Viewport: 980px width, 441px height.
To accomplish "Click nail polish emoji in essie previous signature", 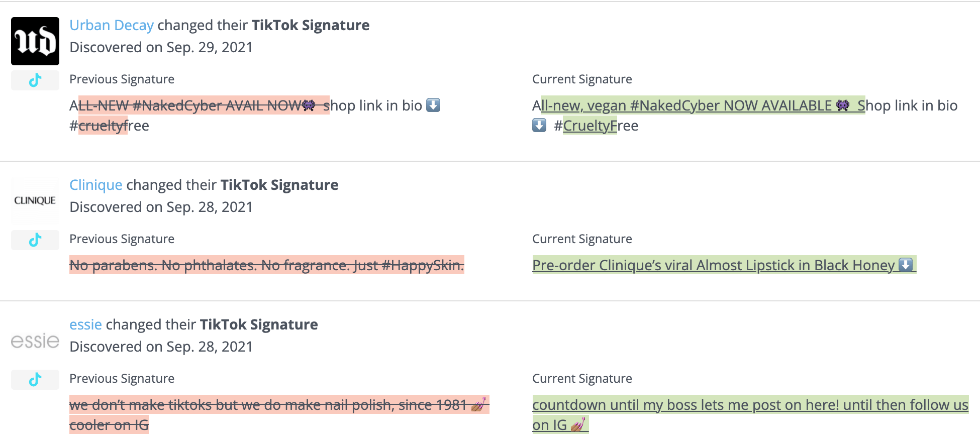I will [478, 404].
